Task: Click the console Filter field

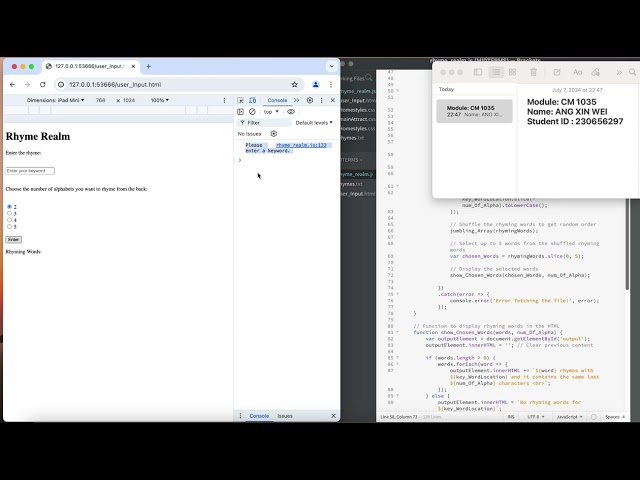Action: (x=264, y=122)
